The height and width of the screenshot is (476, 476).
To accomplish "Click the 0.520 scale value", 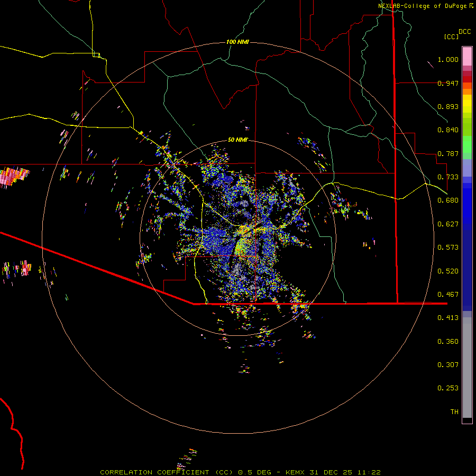I will pos(448,271).
